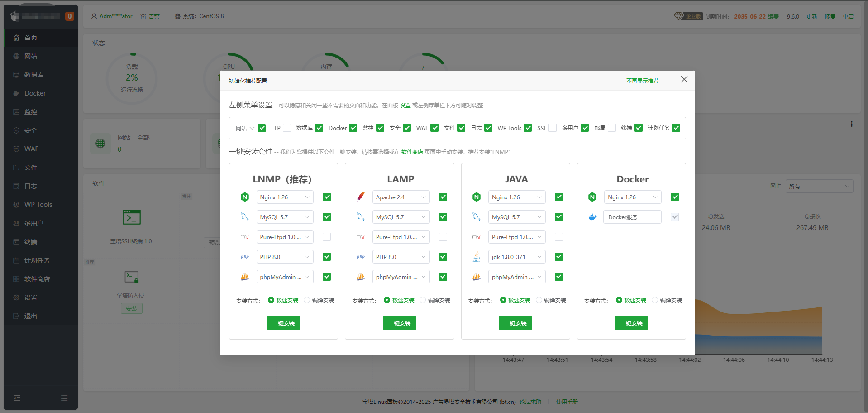The height and width of the screenshot is (413, 868).
Task: Click the MySQL dolphin icon in JAVA panel
Action: (x=477, y=217)
